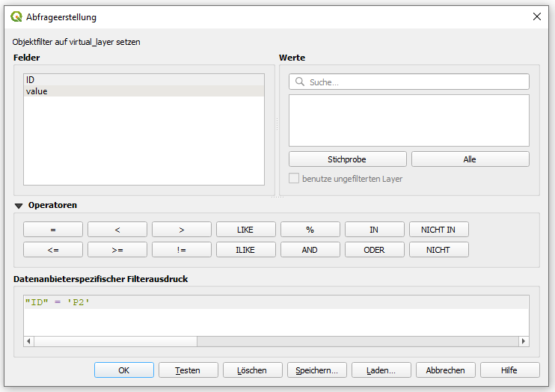Confirm the query with OK

point(124,370)
